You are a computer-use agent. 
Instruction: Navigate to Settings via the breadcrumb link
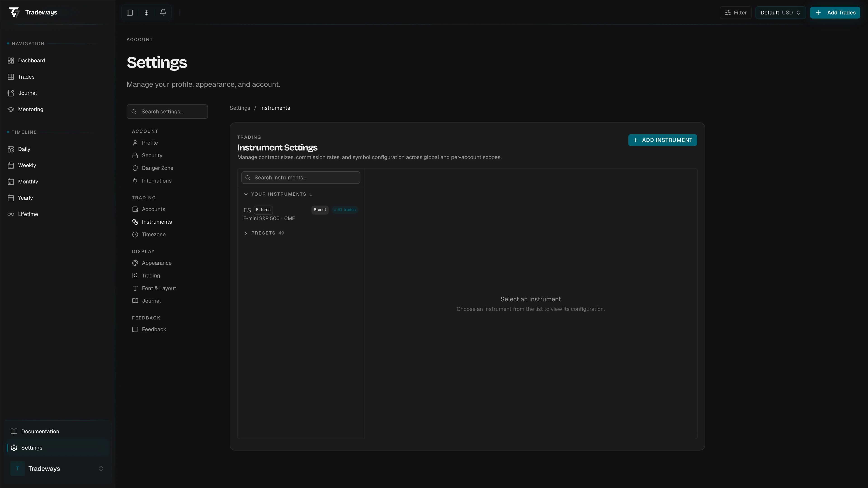click(240, 108)
